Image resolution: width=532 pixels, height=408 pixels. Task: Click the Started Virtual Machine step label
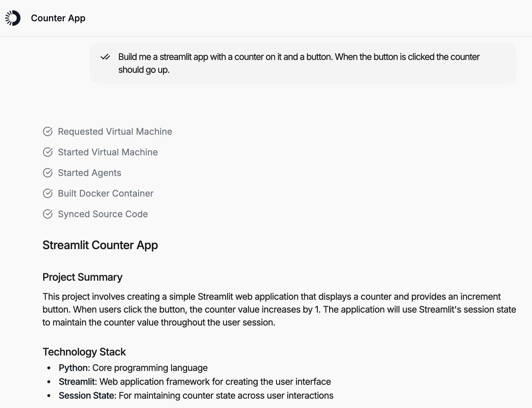click(x=108, y=152)
